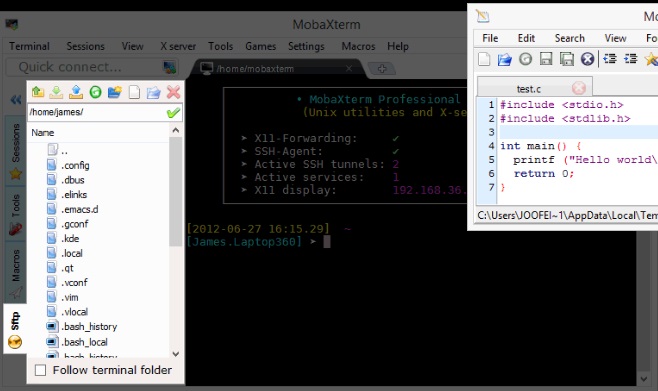Image resolution: width=658 pixels, height=391 pixels.
Task: Open the Games menu
Action: coord(261,46)
